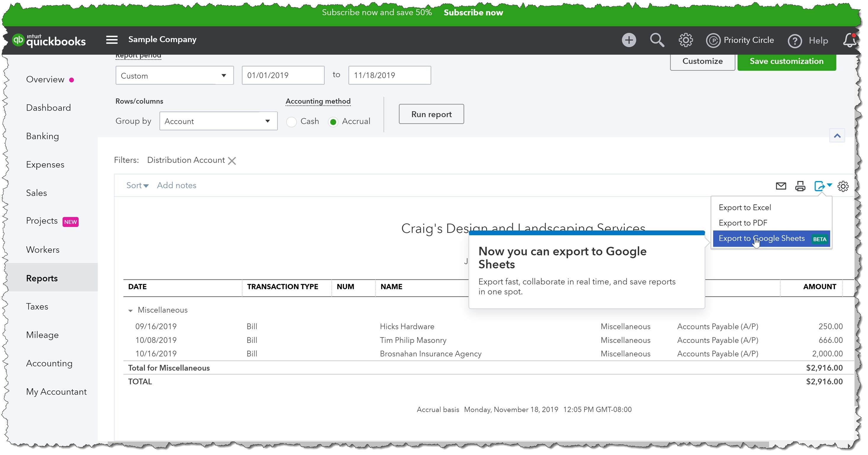Click the DATE column header
868x455 pixels.
(137, 287)
